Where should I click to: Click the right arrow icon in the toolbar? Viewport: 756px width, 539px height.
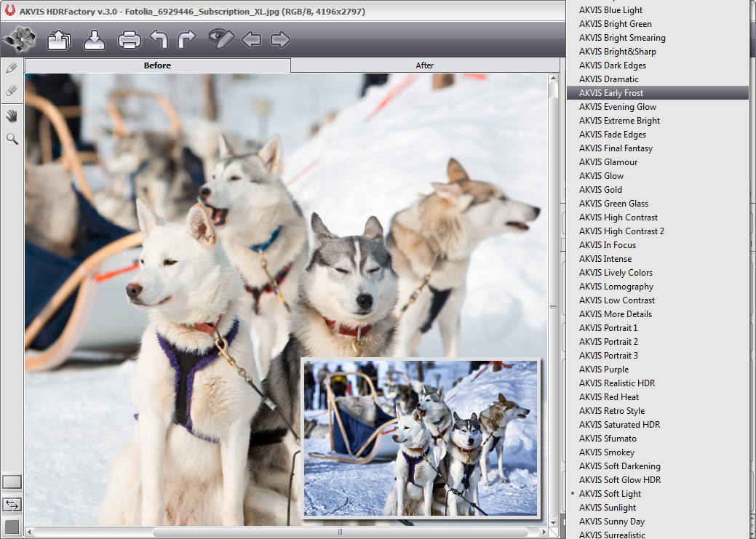(x=280, y=39)
